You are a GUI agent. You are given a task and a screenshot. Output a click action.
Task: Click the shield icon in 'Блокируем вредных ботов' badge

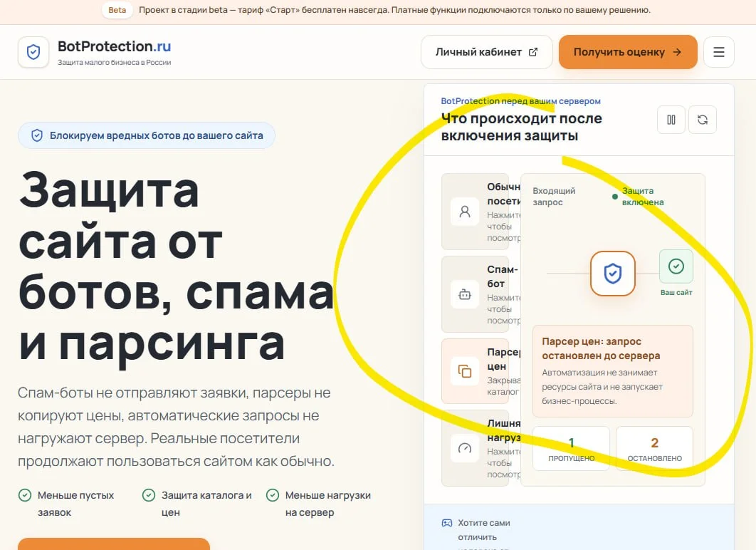click(36, 135)
